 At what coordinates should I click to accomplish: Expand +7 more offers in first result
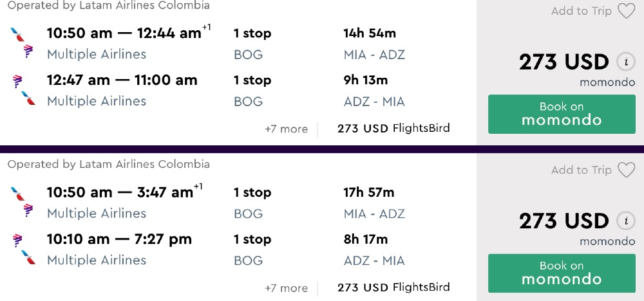tap(286, 129)
